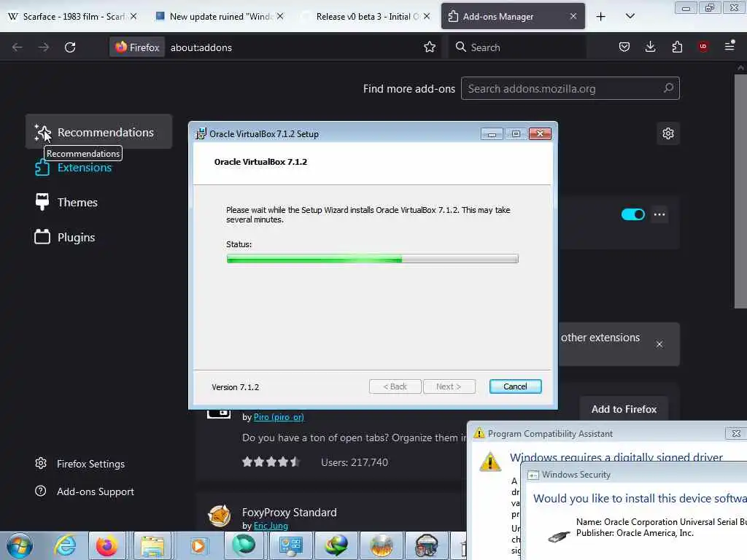Open a new browser tab

(601, 17)
